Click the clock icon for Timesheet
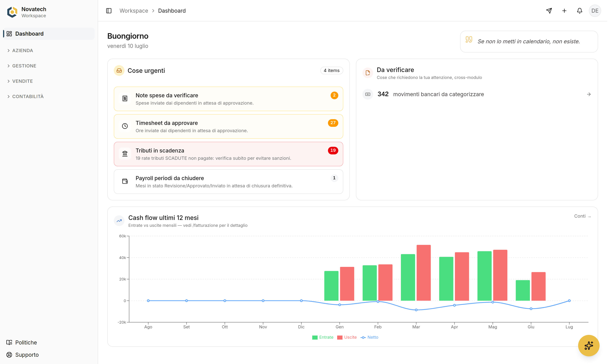 click(x=125, y=126)
